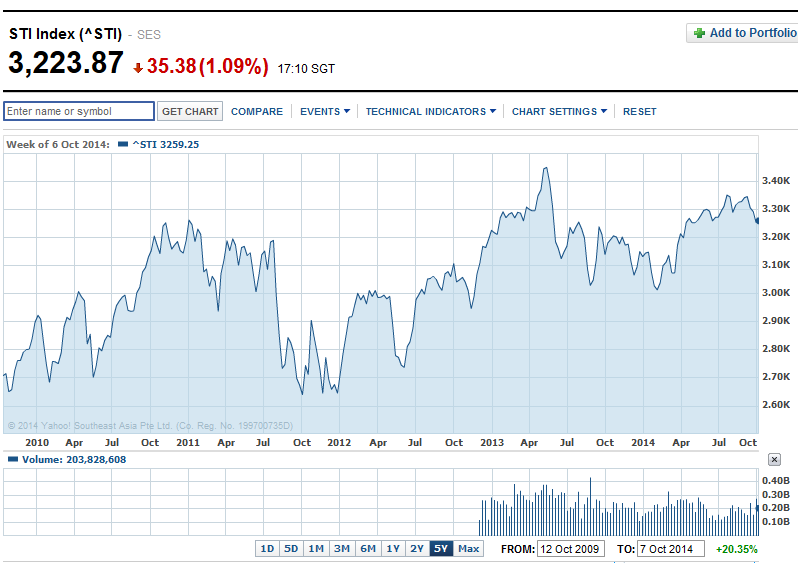Screen dimensions: 798x563
Task: Click the blue Volume legend marker
Action: 12,459
